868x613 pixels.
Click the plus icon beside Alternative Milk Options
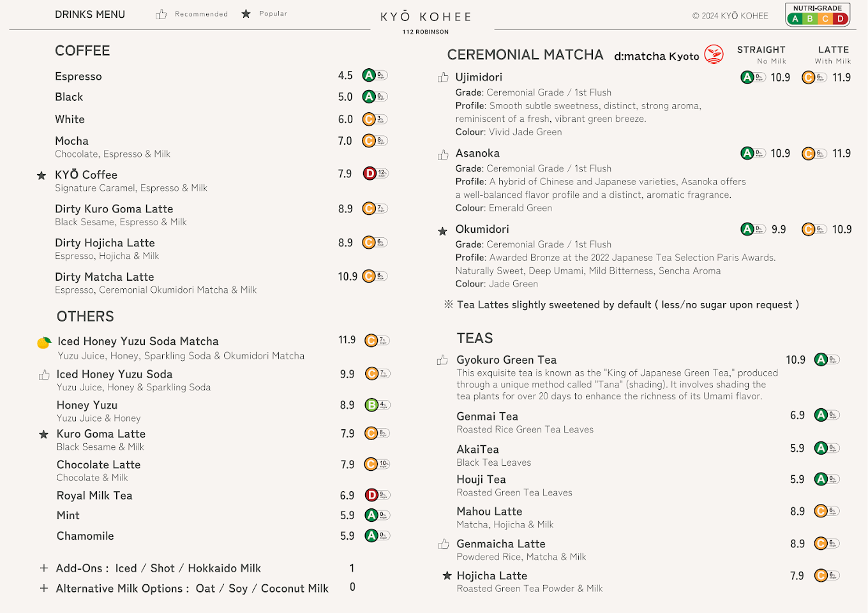pyautogui.click(x=43, y=588)
